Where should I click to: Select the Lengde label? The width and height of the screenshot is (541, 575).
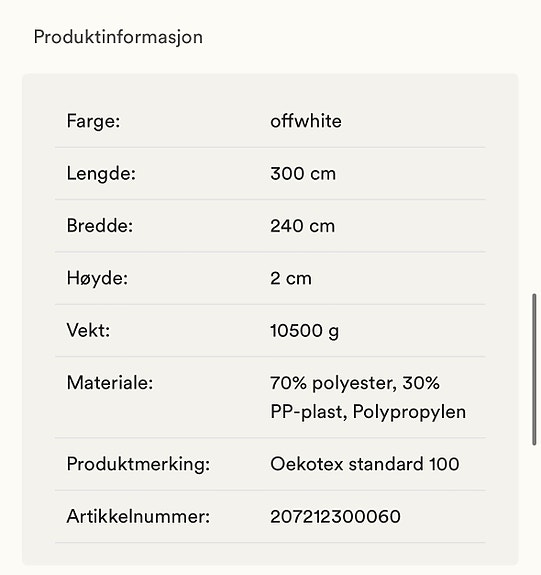tap(101, 173)
